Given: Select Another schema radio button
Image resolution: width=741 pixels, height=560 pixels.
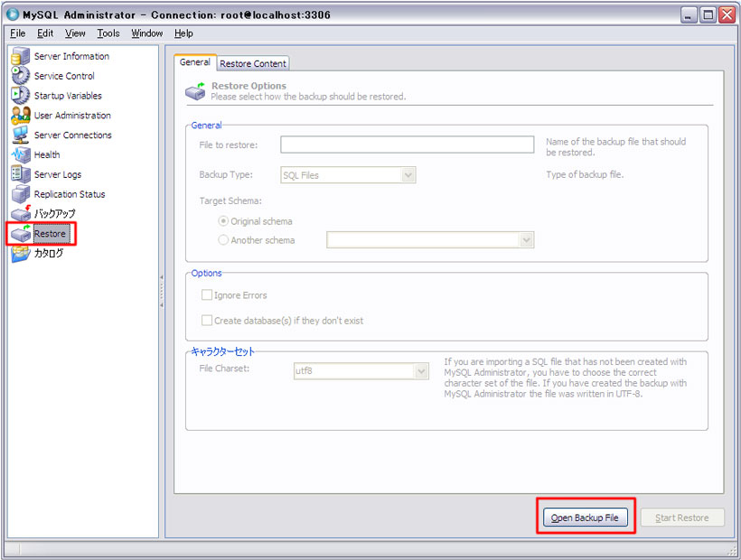Looking at the screenshot, I should click(223, 240).
